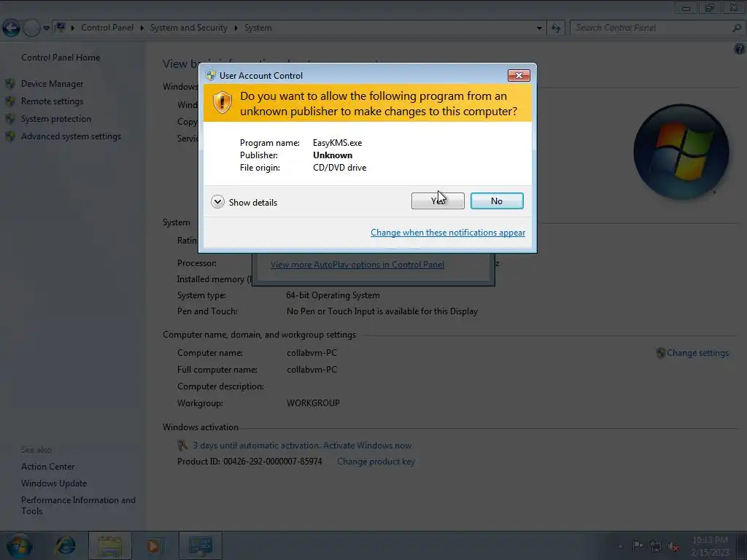Screen dimensions: 747x560
Task: Open recent pages dropdown arrow
Action: 46,28
